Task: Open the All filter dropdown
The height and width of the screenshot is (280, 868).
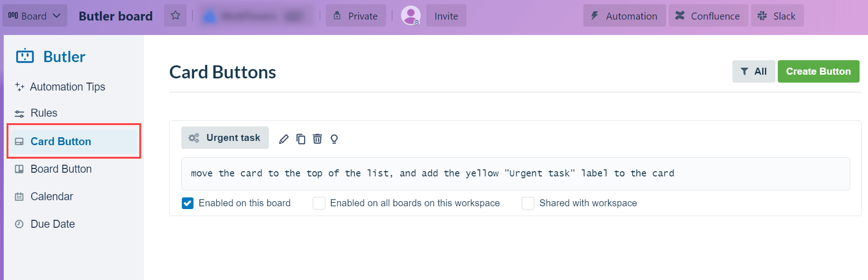Action: [x=753, y=71]
